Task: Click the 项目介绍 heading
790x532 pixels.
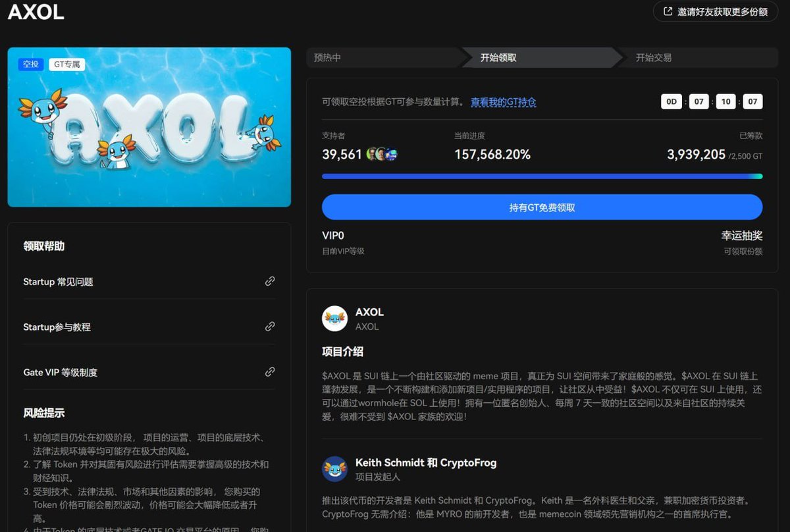Action: tap(342, 352)
